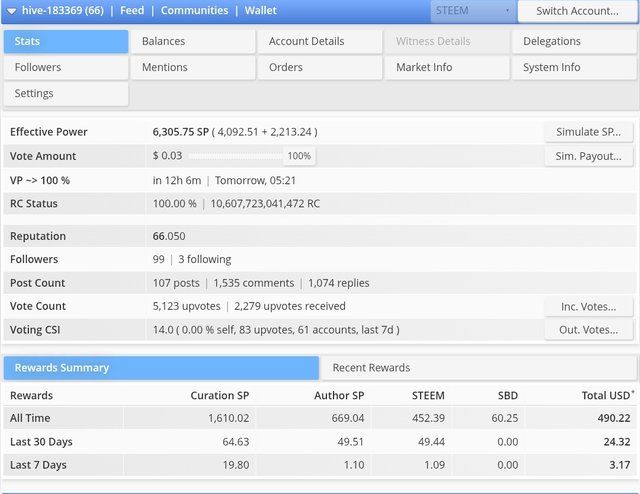The height and width of the screenshot is (494, 640).
Task: Select the 3 following text
Action: tap(204, 259)
